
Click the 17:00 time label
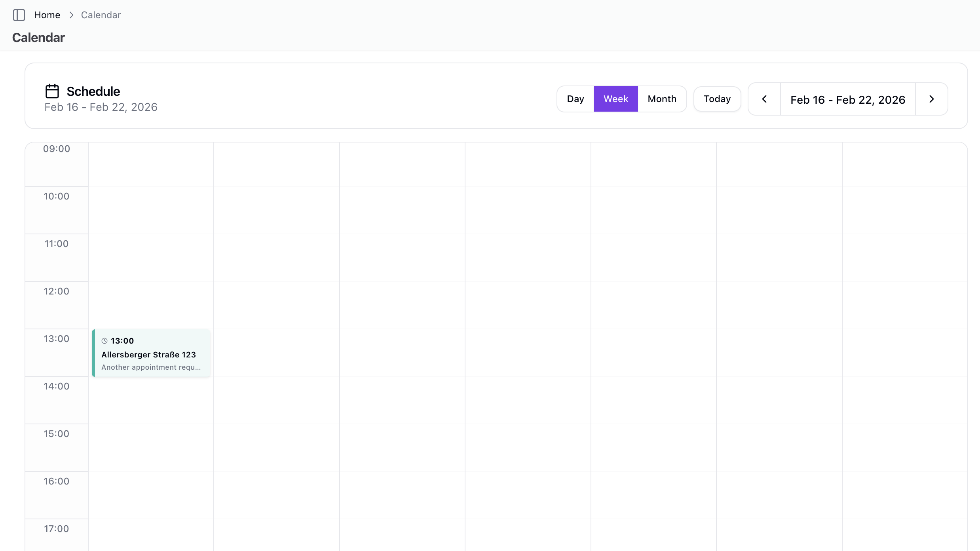pyautogui.click(x=57, y=529)
